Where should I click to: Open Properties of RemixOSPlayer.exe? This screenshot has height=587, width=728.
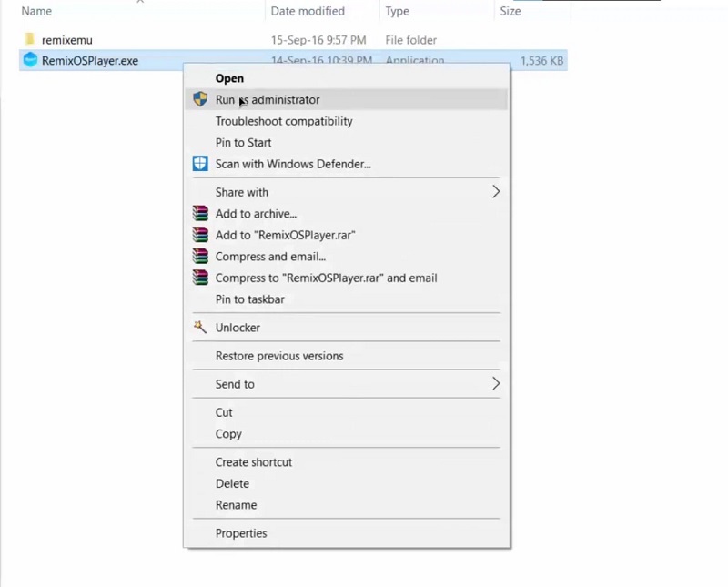tap(241, 533)
